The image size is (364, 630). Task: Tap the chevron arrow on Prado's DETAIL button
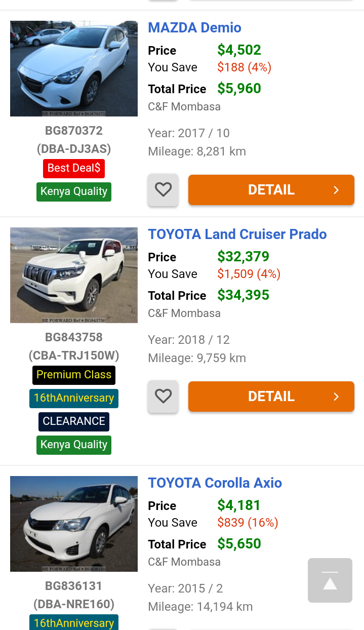[x=336, y=397]
